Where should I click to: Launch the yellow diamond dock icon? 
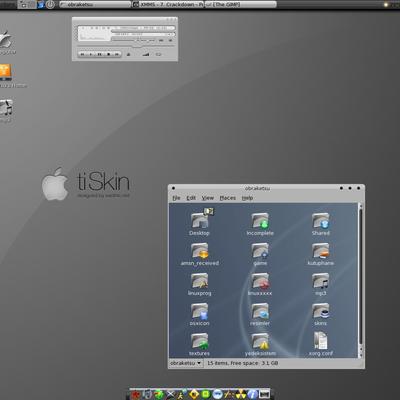194,395
